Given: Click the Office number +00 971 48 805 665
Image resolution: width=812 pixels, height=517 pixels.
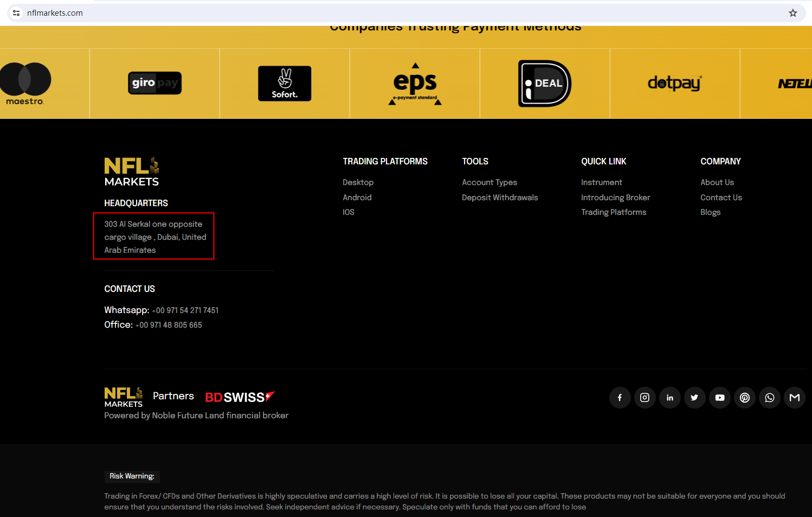Looking at the screenshot, I should [x=169, y=325].
